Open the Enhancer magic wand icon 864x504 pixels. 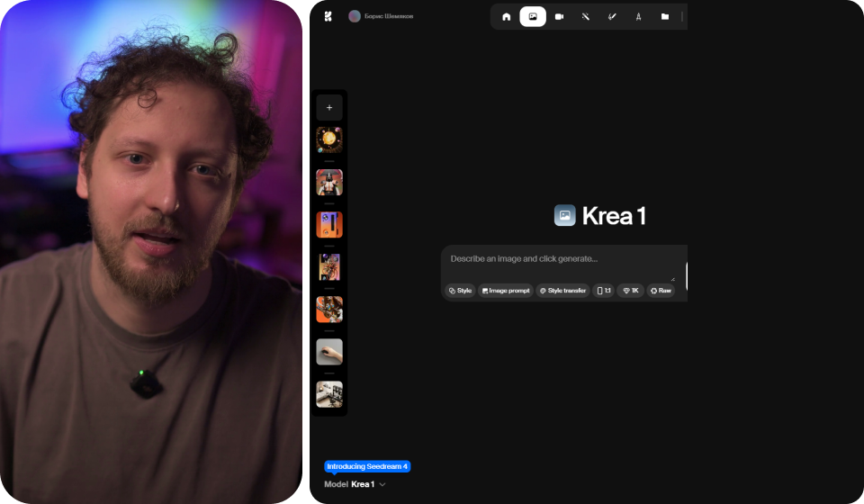(x=586, y=17)
